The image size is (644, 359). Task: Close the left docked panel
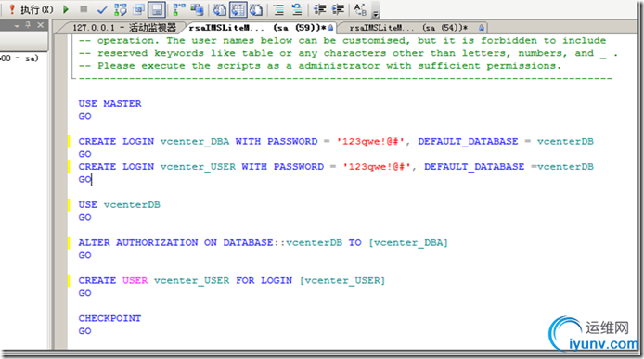pyautogui.click(x=40, y=25)
